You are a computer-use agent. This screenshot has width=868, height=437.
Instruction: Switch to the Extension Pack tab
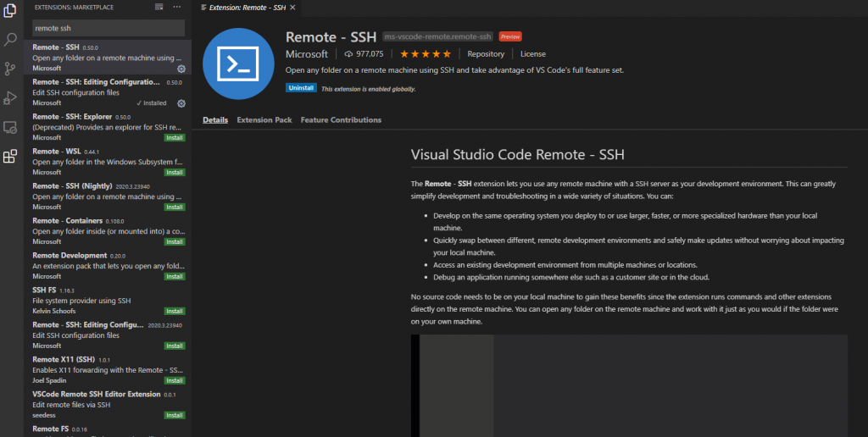pos(264,119)
